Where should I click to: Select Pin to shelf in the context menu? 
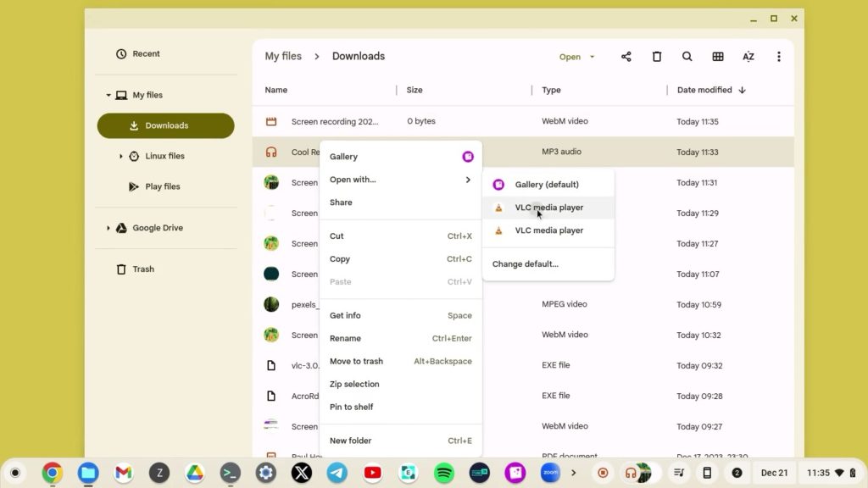point(400,407)
